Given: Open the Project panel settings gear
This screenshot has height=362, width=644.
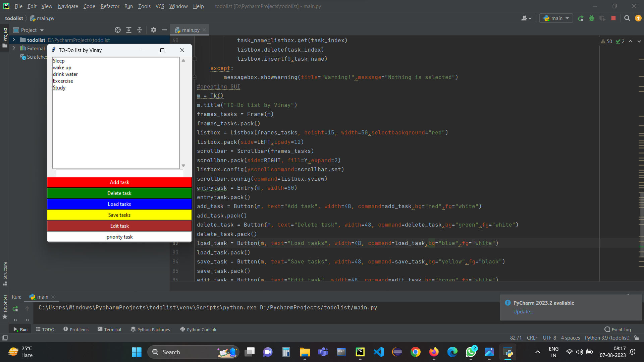Looking at the screenshot, I should point(153,30).
